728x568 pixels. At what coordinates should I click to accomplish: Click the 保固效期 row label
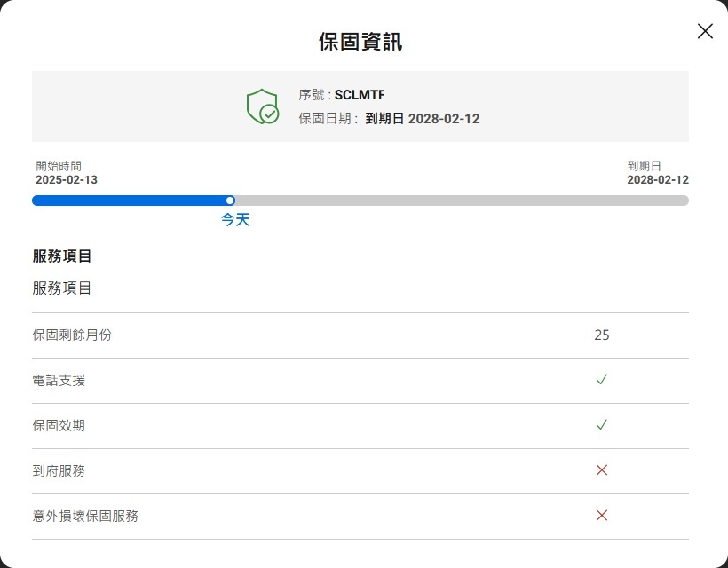click(x=59, y=426)
